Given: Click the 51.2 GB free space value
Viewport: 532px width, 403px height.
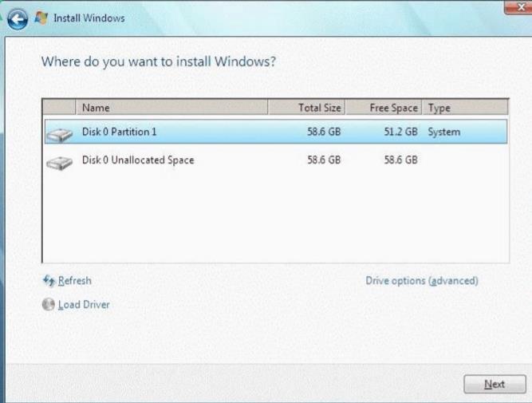Looking at the screenshot, I should coord(400,132).
